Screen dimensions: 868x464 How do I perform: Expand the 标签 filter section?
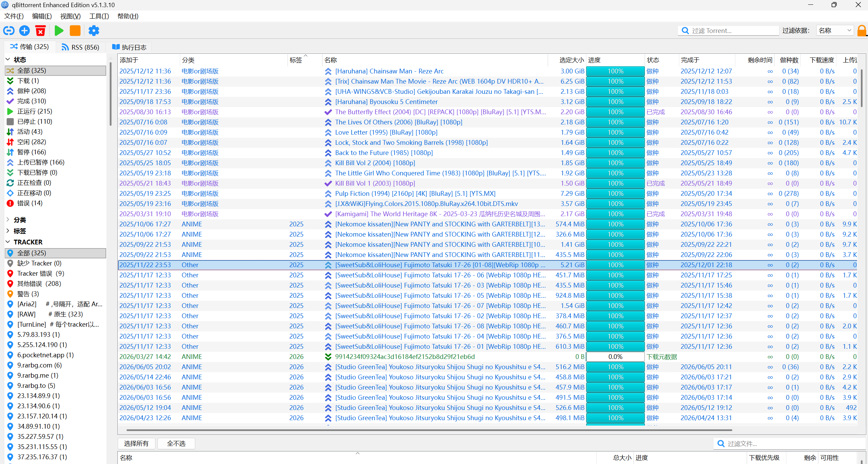point(8,231)
